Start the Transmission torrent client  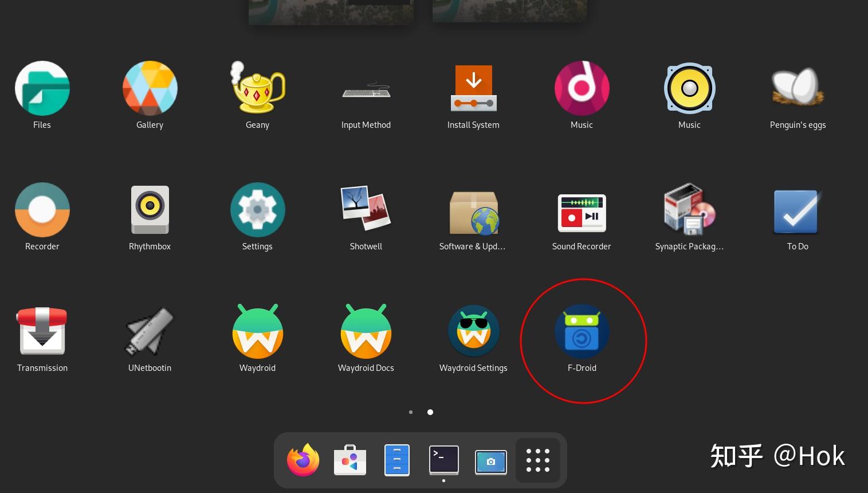(x=42, y=331)
